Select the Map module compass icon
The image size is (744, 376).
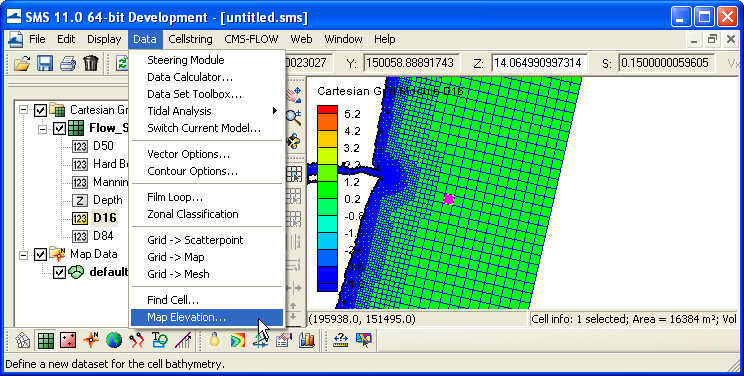(91, 340)
